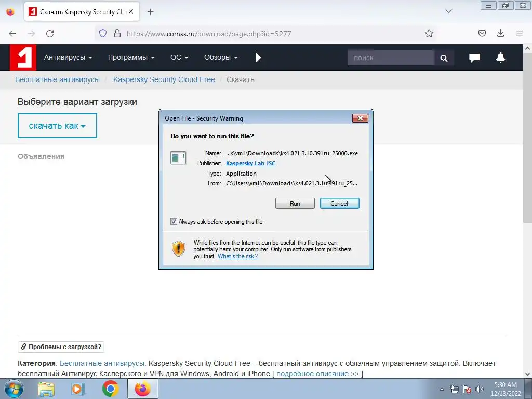Open Google Chrome from the taskbar
The image size is (532, 399).
coord(110,389)
